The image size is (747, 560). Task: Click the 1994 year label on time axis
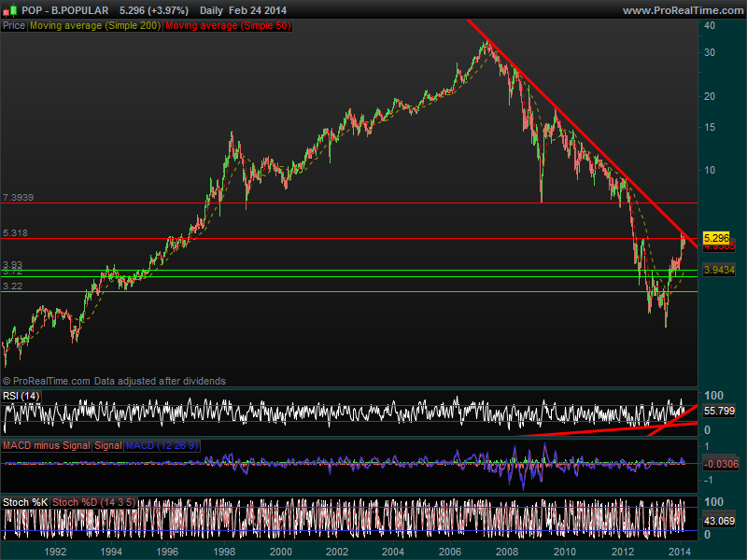click(x=111, y=552)
